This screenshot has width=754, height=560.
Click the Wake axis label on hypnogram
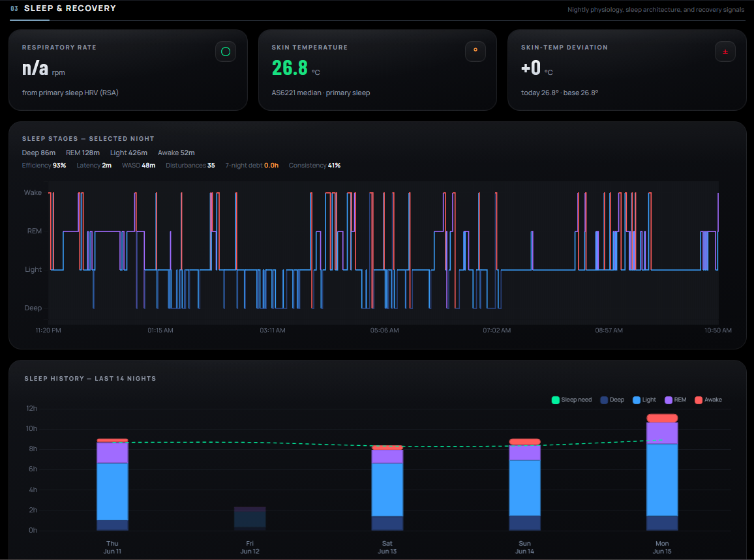point(33,193)
